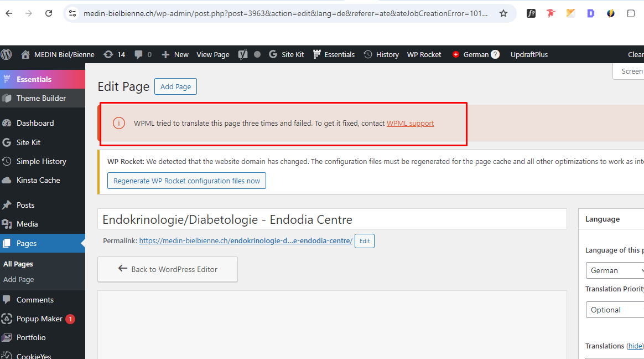This screenshot has width=644, height=359.
Task: Open Pages in the sidebar
Action: (42, 243)
